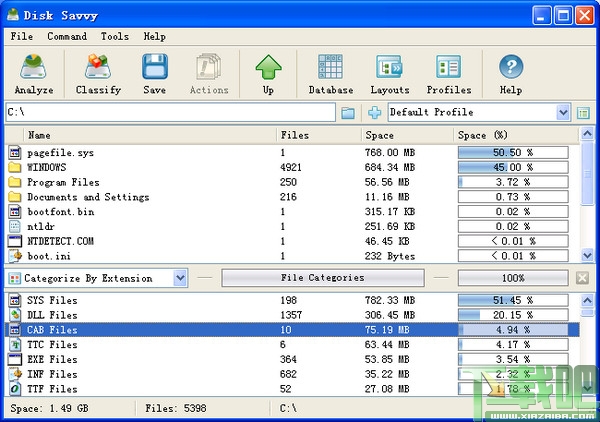Sort by the Space column header
600x422 pixels.
click(407, 135)
